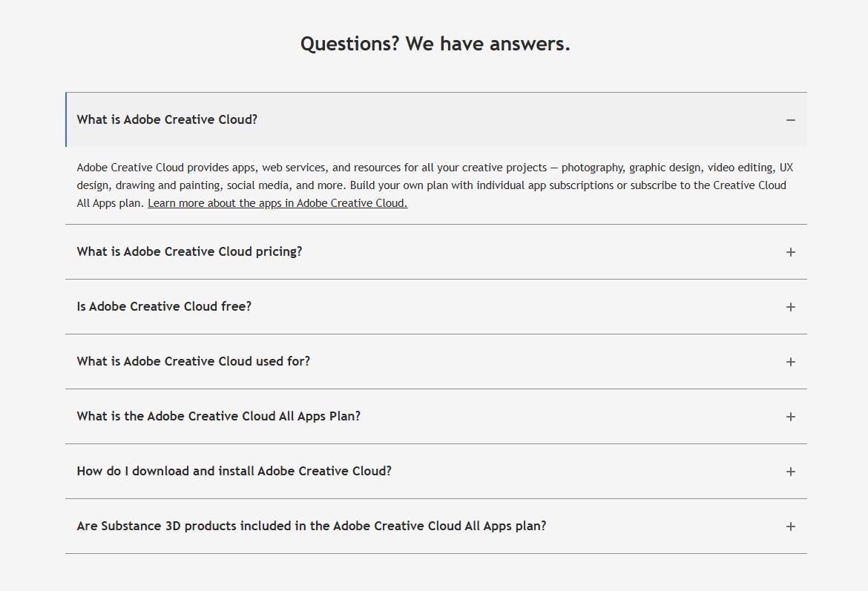Click plus icon for the download and install question
This screenshot has width=868, height=591.
pos(791,472)
